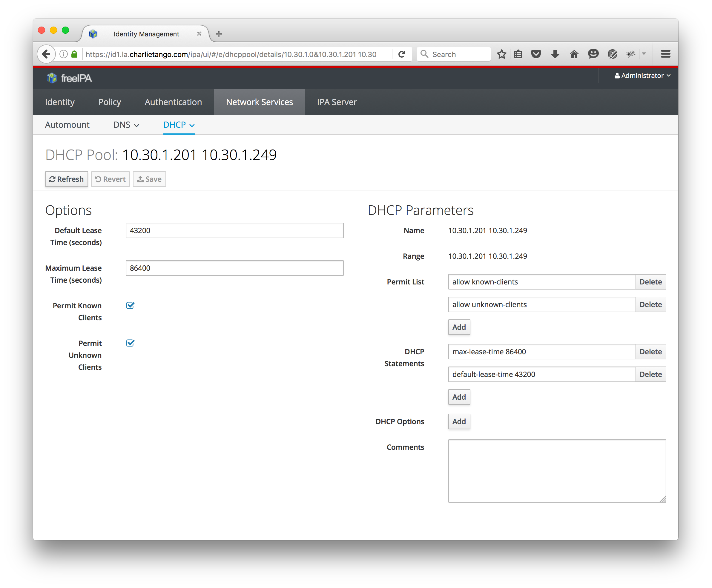
Task: Open the downloads arrow icon
Action: tap(555, 54)
